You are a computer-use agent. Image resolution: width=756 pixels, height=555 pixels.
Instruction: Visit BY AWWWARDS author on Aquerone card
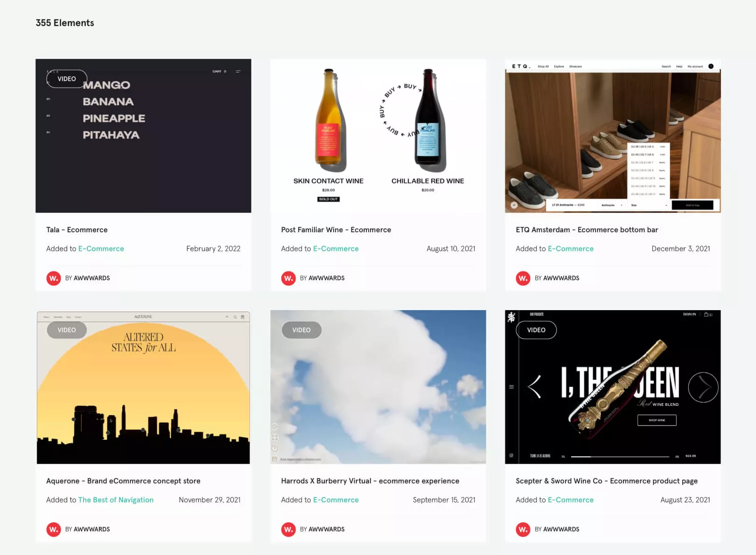tap(88, 529)
